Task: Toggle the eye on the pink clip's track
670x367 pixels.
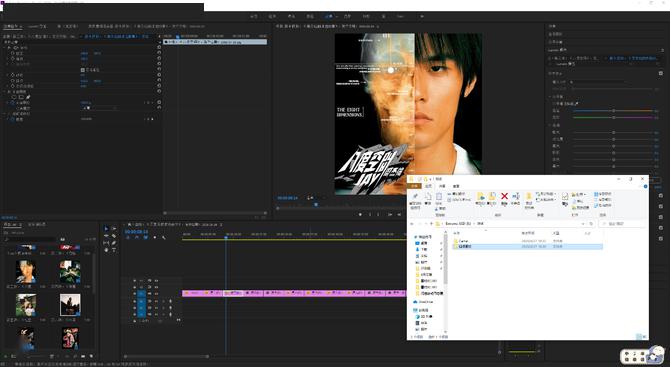Action: [150, 294]
